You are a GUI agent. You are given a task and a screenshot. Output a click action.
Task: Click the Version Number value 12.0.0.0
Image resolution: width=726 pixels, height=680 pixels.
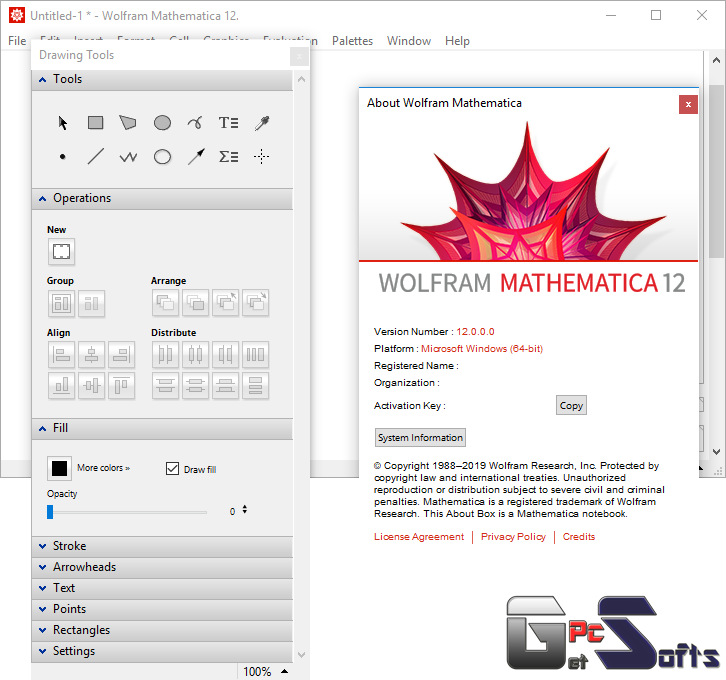coord(475,332)
